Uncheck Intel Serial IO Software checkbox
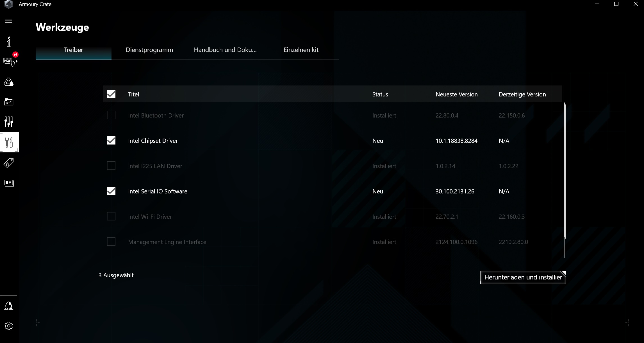 coord(111,191)
